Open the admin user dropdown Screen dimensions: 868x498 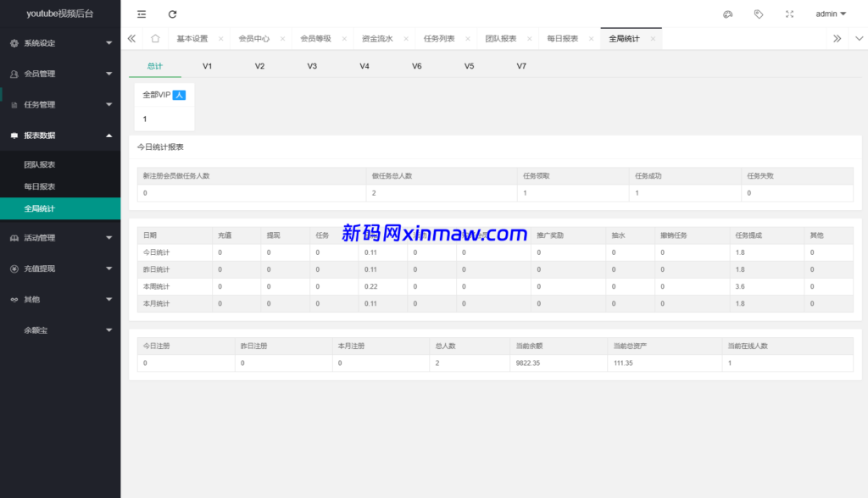(x=831, y=14)
